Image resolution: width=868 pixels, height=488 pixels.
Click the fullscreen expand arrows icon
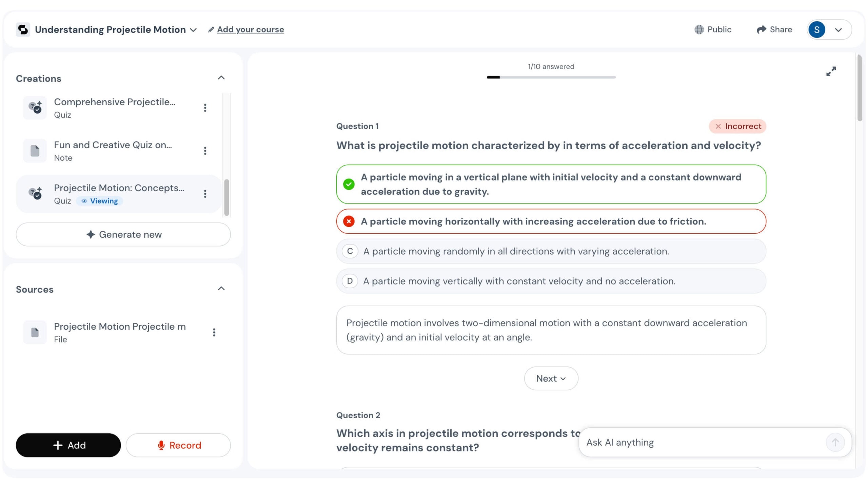tap(831, 71)
